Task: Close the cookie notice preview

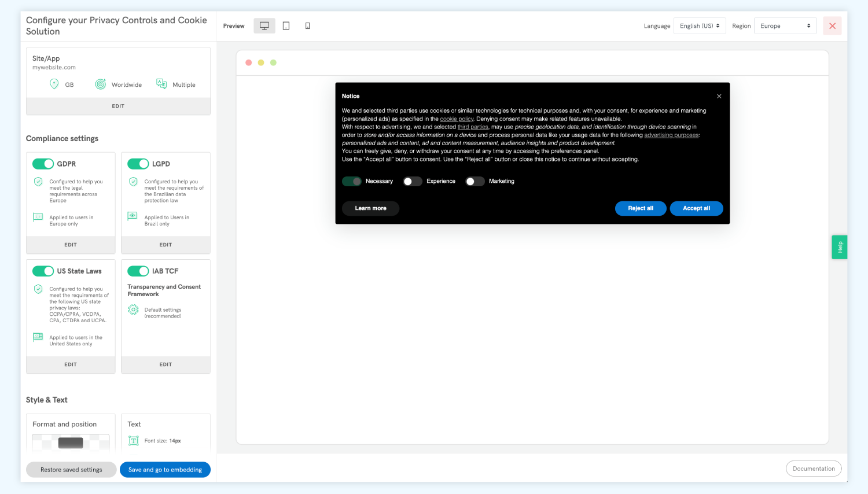Action: (x=719, y=96)
